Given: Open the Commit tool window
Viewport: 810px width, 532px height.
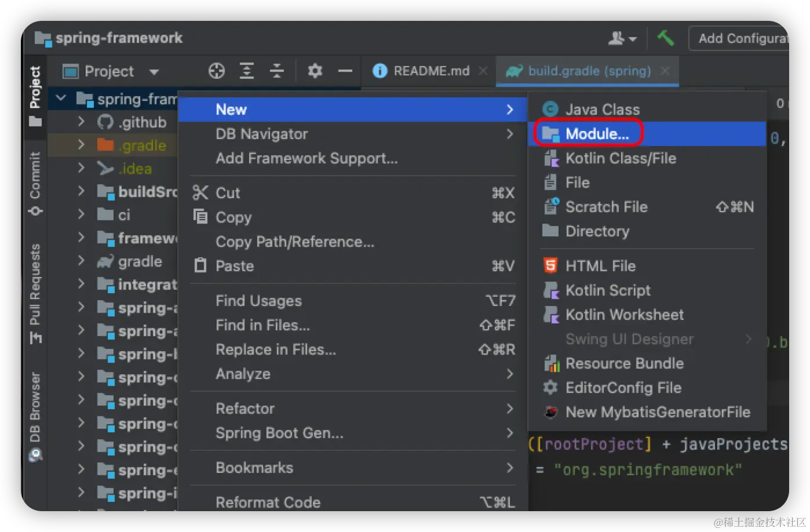Looking at the screenshot, I should coord(35,183).
